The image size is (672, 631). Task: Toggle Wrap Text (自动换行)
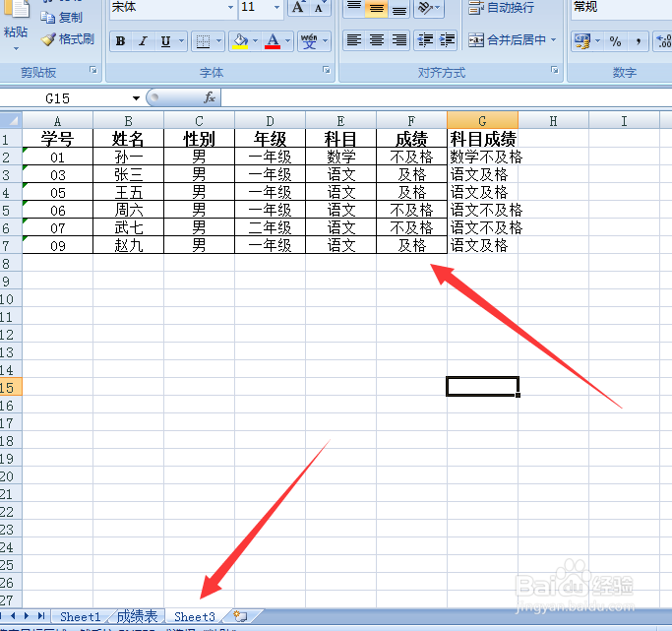point(502,7)
